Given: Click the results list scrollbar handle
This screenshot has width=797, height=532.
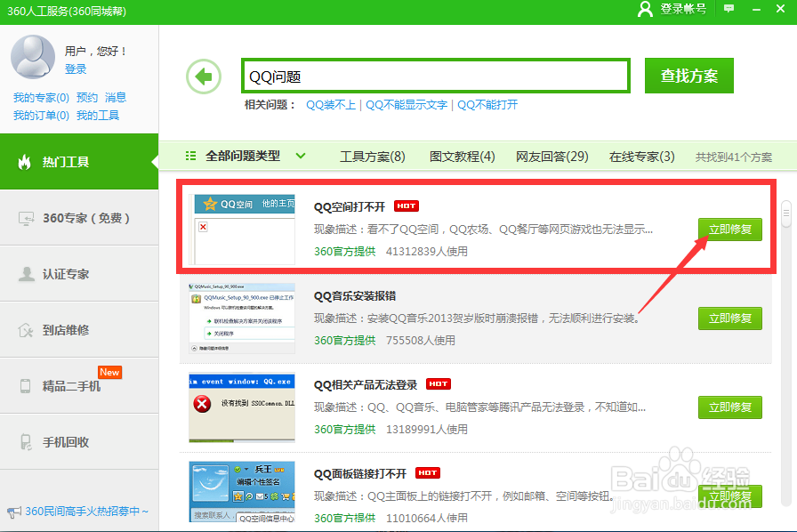Looking at the screenshot, I should click(x=786, y=214).
